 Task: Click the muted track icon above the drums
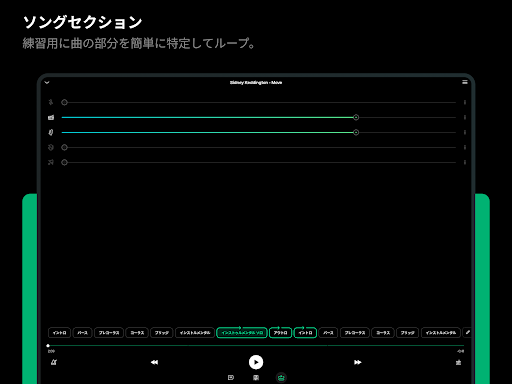point(51,102)
